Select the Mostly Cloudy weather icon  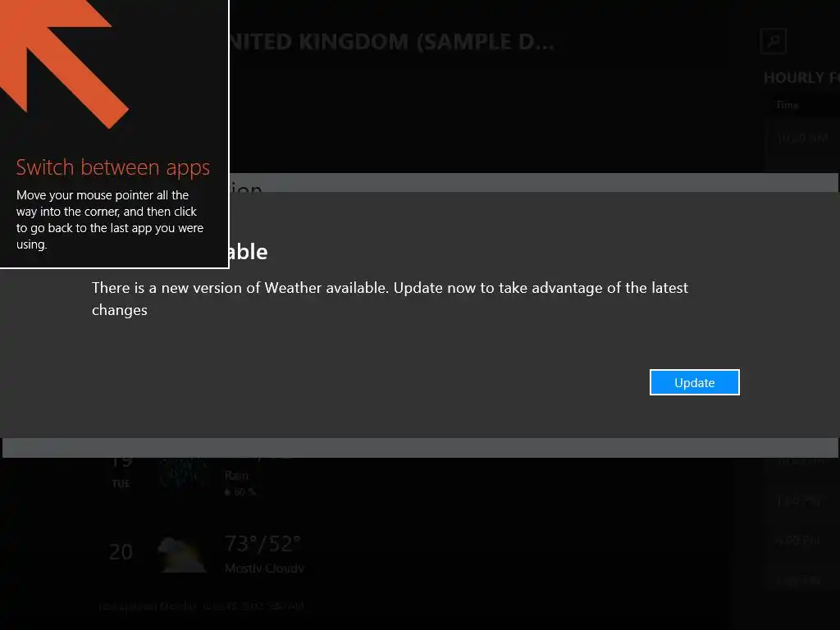tap(181, 555)
